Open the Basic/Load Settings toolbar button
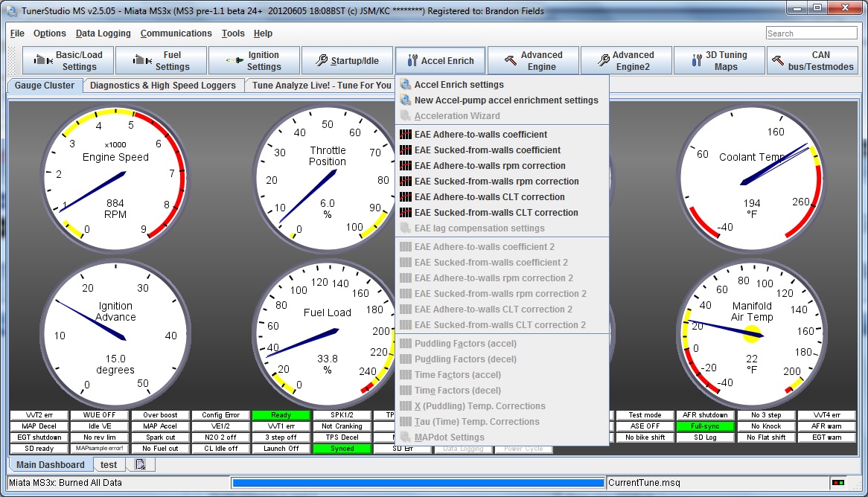The width and height of the screenshot is (868, 497). pos(68,60)
